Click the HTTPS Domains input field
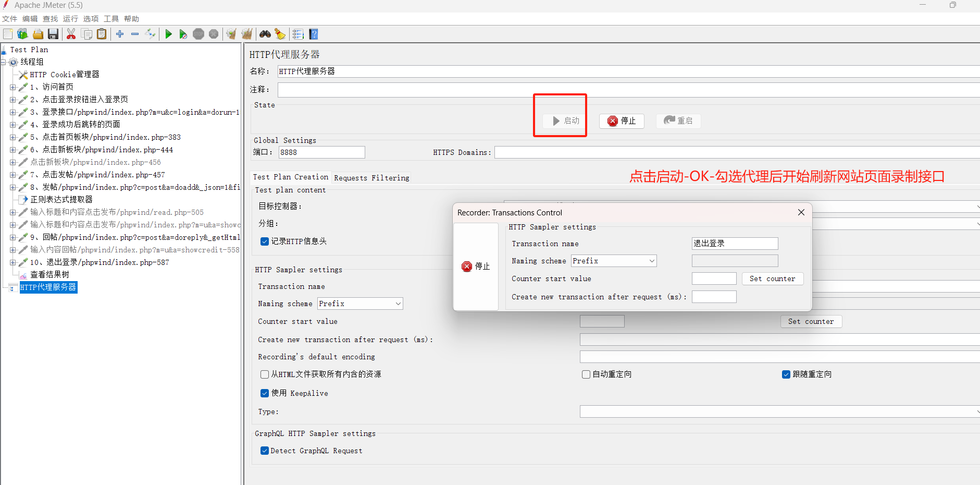This screenshot has width=980, height=485. [x=737, y=152]
